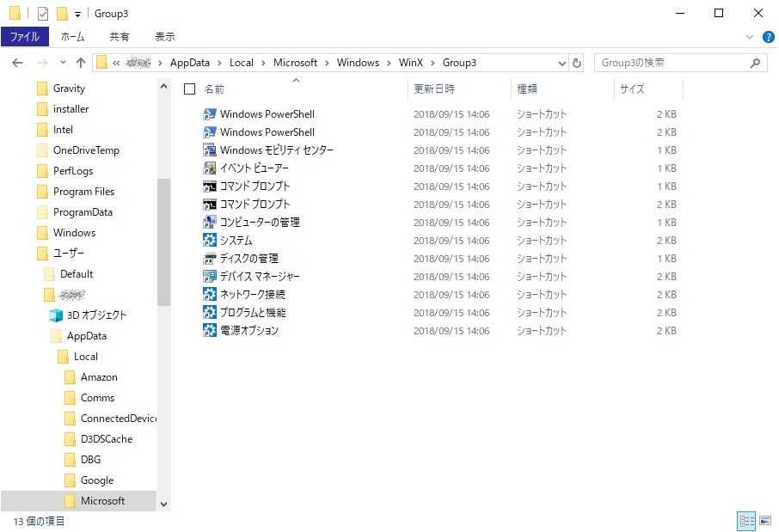Click the イベント ビューアー shortcut icon
Viewport: 779px width, 532px height.
(x=210, y=168)
